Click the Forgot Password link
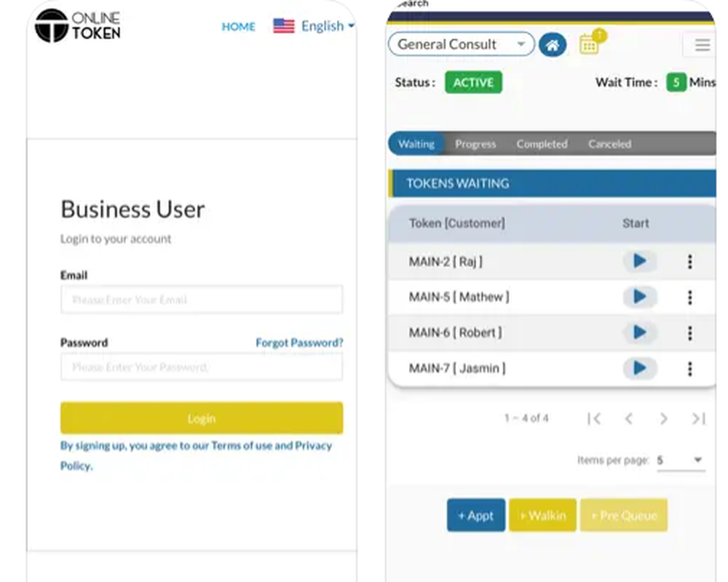This screenshot has height=582, width=728. tap(299, 343)
